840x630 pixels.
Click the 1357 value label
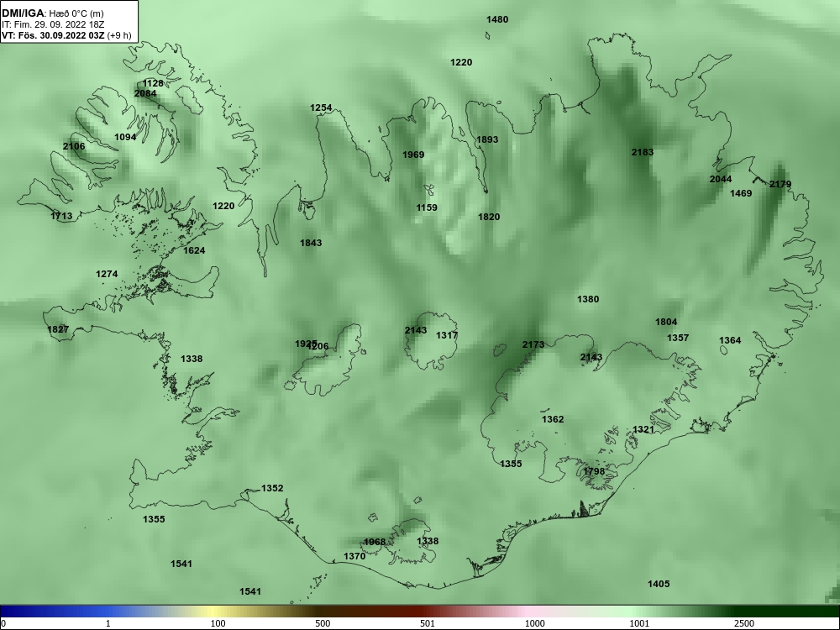678,338
